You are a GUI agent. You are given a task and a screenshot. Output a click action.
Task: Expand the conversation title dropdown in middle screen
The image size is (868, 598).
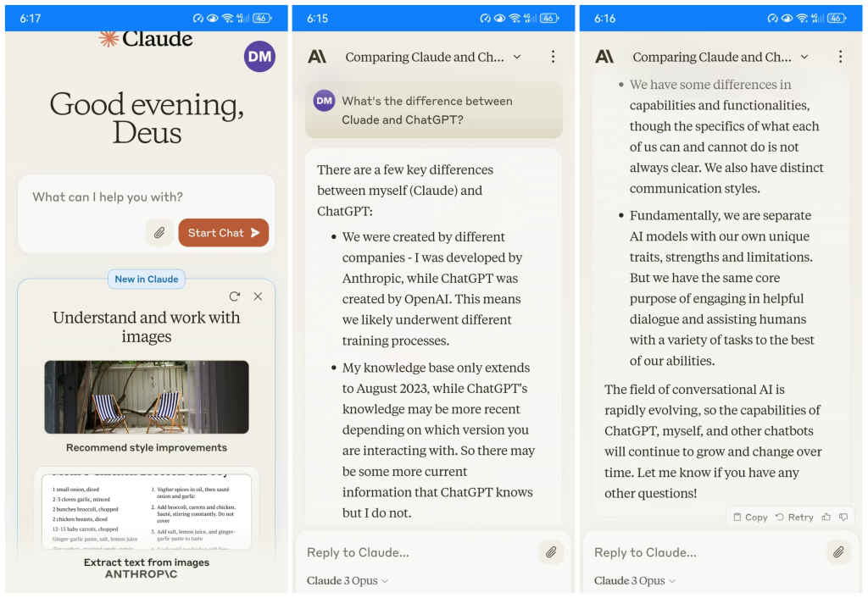517,57
